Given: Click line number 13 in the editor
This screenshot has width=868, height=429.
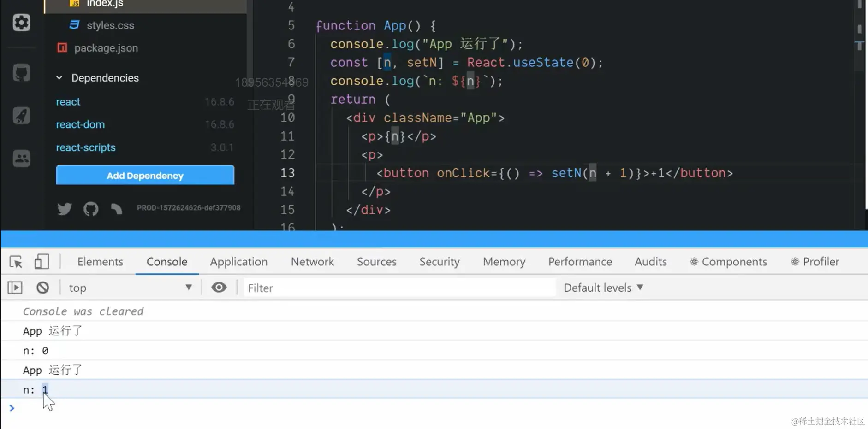Looking at the screenshot, I should [x=287, y=173].
